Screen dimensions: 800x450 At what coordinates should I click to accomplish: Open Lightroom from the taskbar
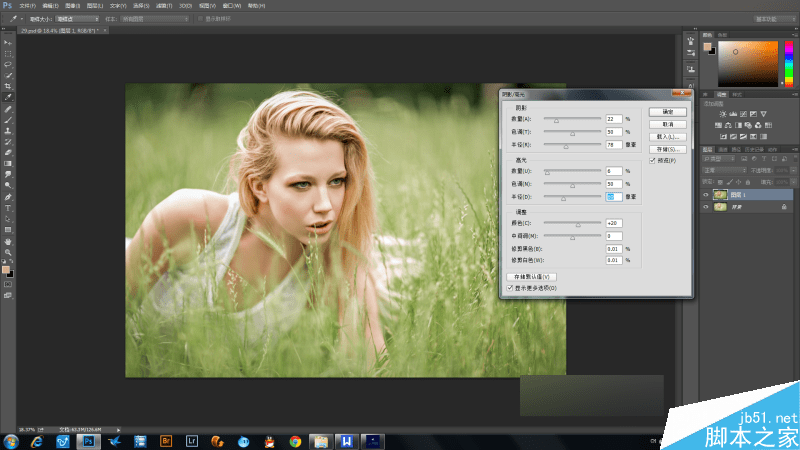[x=193, y=440]
